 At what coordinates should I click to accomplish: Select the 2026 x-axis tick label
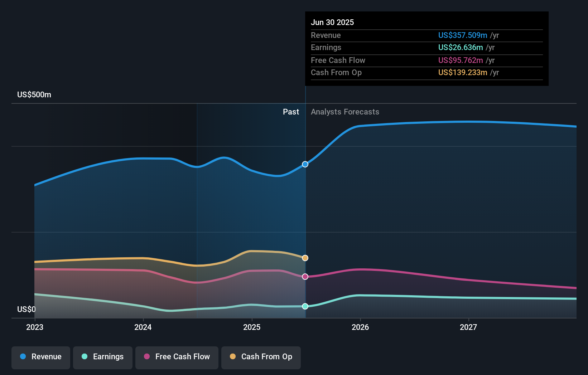click(x=360, y=327)
